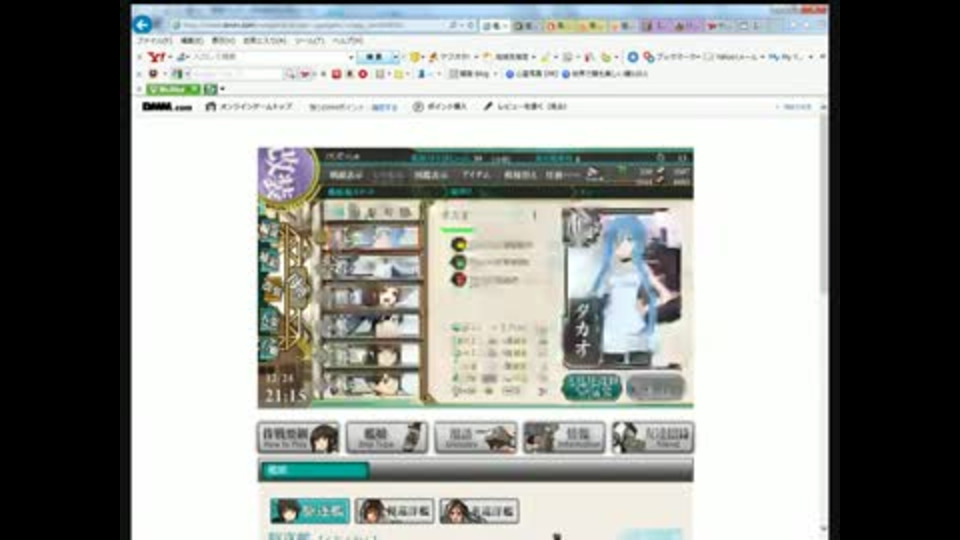Viewport: 960px width, 540px height.
Task: Select the 重巡洋艦 ship type tab
Action: pos(479,511)
